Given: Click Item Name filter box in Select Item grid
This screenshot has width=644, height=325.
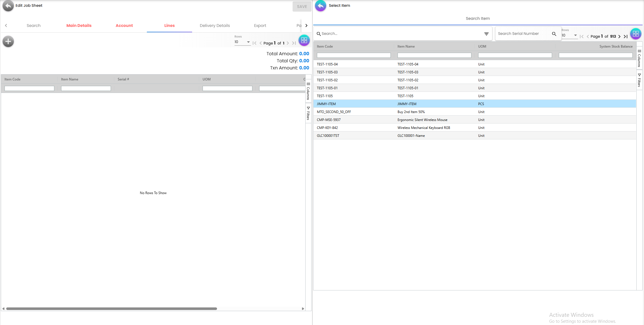Looking at the screenshot, I should click(x=434, y=55).
